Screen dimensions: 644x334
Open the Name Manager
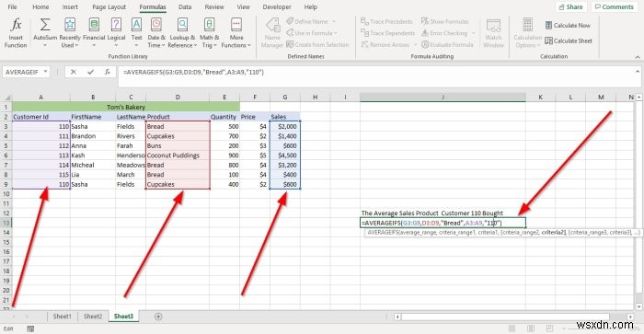(272, 33)
